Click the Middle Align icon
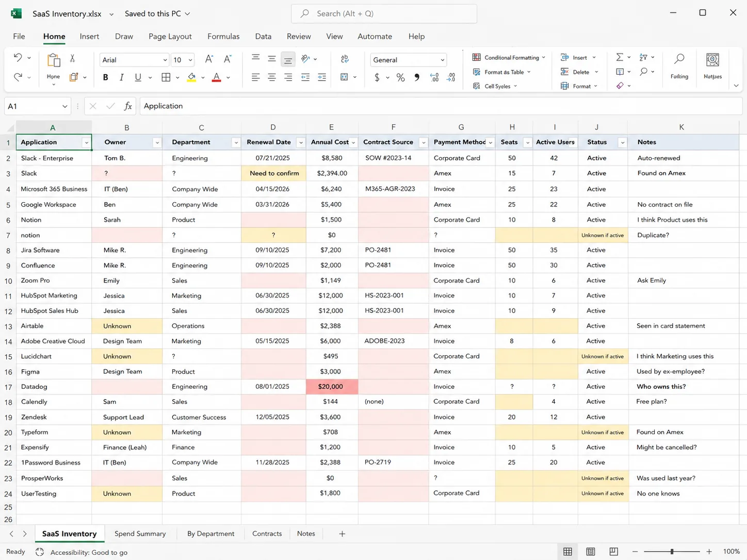The height and width of the screenshot is (560, 747). tap(272, 59)
